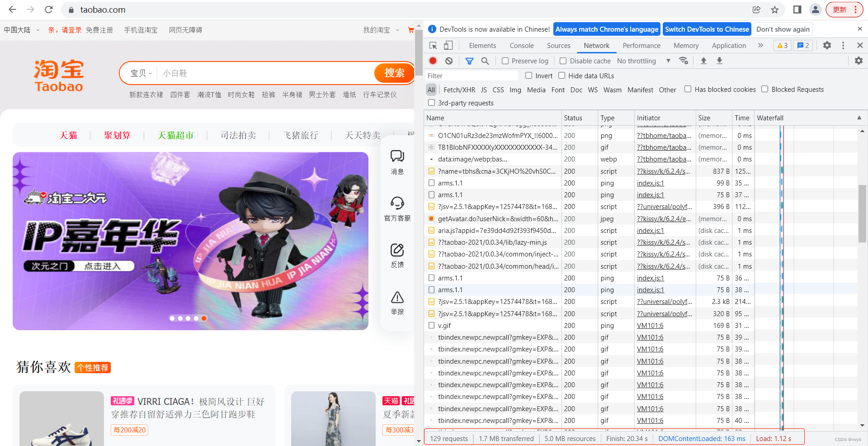Click the network Filter text field

[x=472, y=76]
